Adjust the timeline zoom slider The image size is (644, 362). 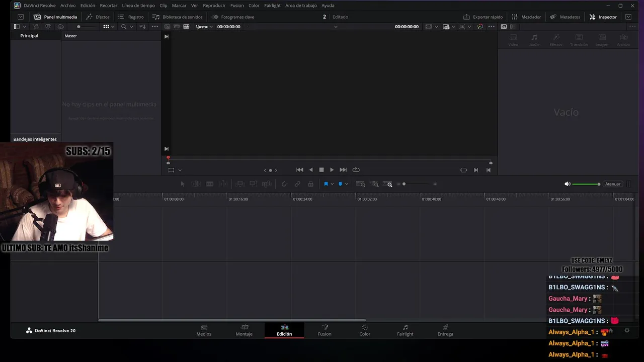[x=404, y=184]
